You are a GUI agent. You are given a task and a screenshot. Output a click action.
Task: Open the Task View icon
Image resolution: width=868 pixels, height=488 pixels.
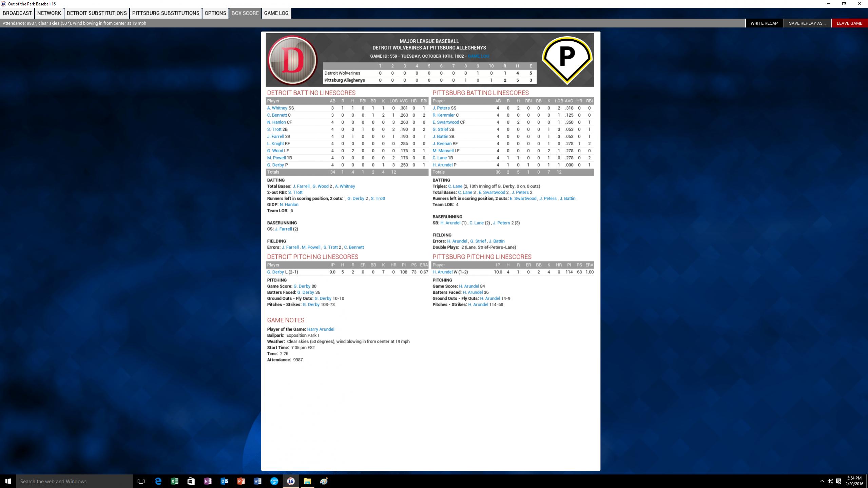click(x=141, y=481)
